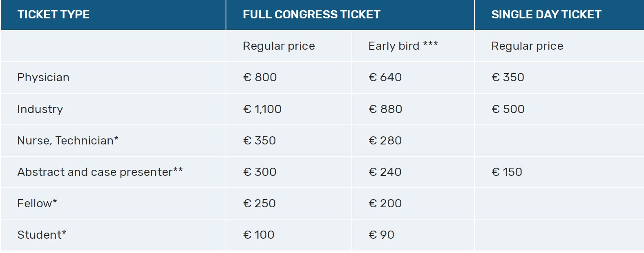
Task: Click the € 1,100 Industry price
Action: [262, 109]
